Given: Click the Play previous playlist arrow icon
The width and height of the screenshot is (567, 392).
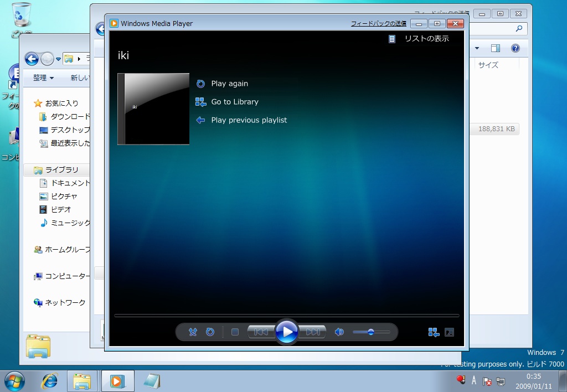Looking at the screenshot, I should click(200, 120).
